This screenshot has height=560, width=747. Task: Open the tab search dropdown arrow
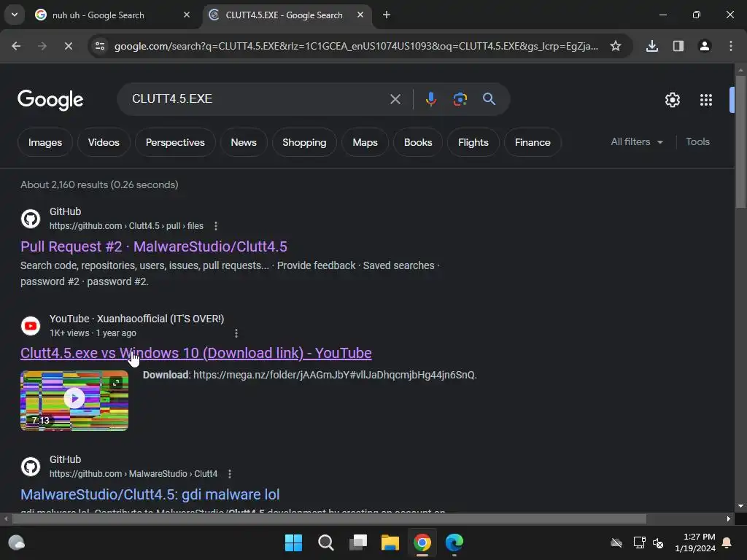tap(15, 15)
